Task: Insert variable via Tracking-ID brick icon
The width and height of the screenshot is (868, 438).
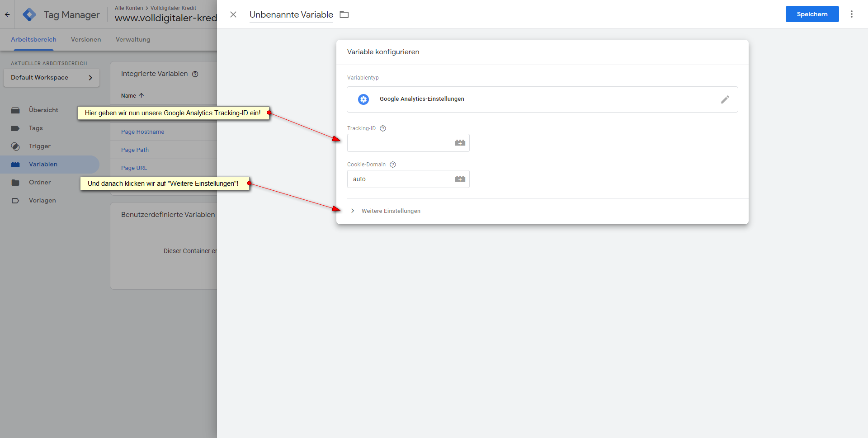Action: 460,143
